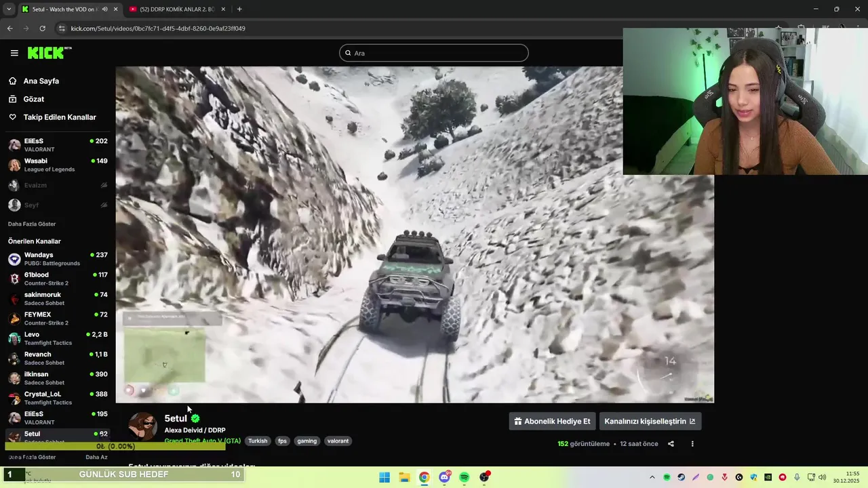
Task: Click the NVIDIA tray icon
Action: point(768,477)
